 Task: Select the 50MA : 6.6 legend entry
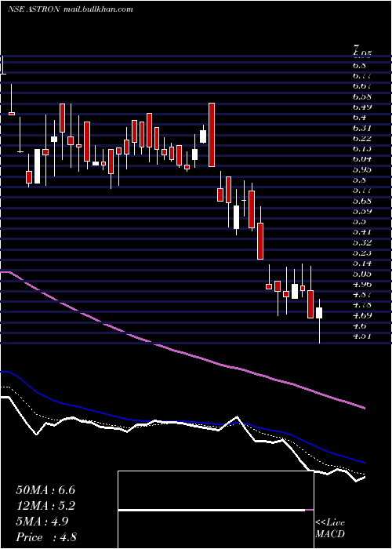[x=45, y=490]
